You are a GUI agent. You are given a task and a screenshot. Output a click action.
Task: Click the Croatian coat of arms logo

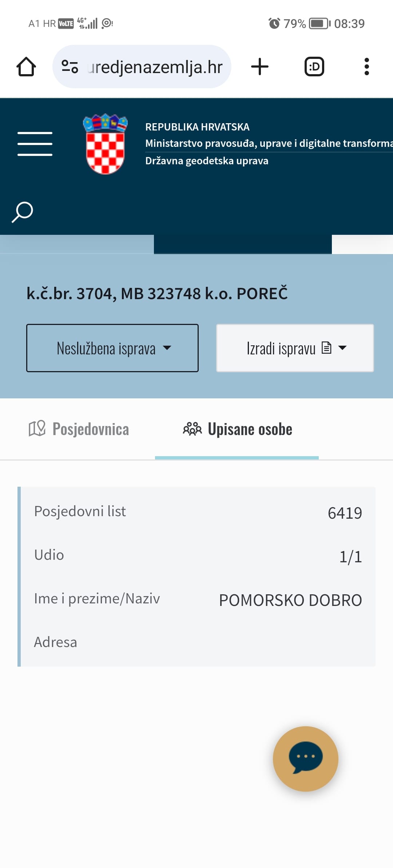pos(105,144)
